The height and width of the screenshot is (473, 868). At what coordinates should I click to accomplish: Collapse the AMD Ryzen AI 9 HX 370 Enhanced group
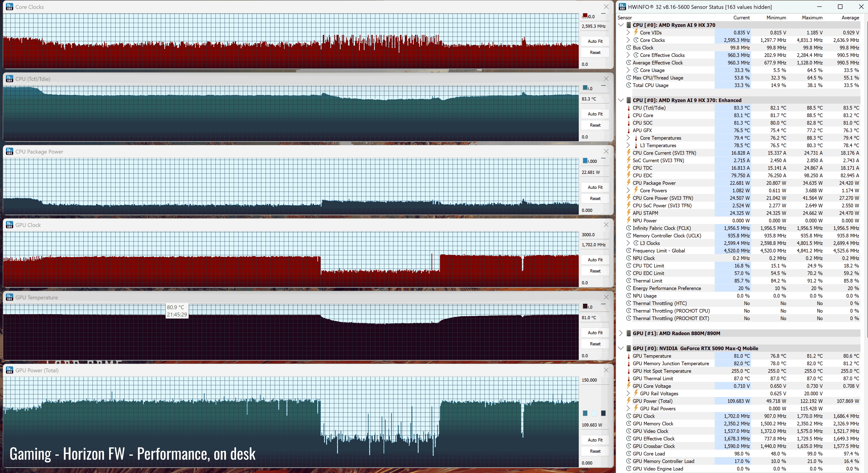tap(621, 100)
